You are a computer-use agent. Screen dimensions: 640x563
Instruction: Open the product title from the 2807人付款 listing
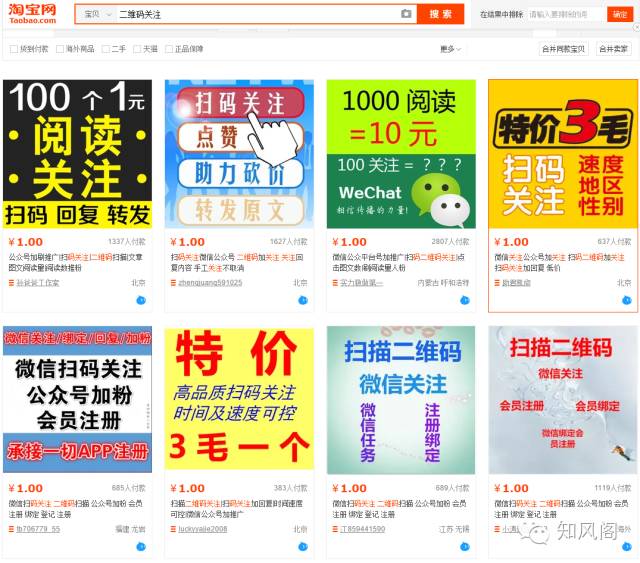(x=399, y=263)
